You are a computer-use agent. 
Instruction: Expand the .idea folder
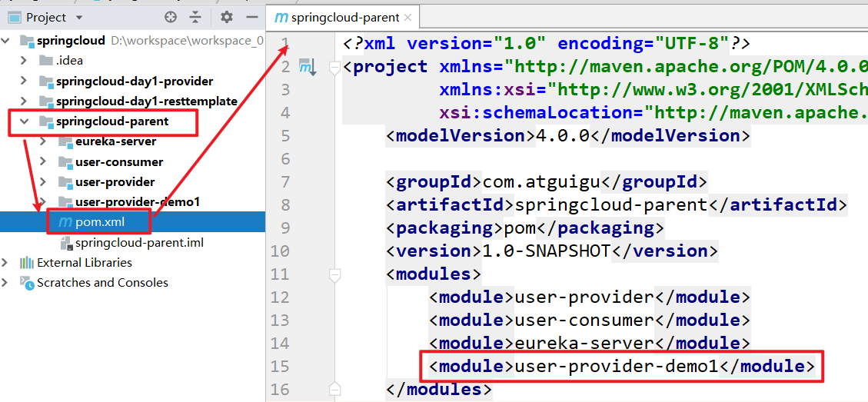pyautogui.click(x=25, y=61)
